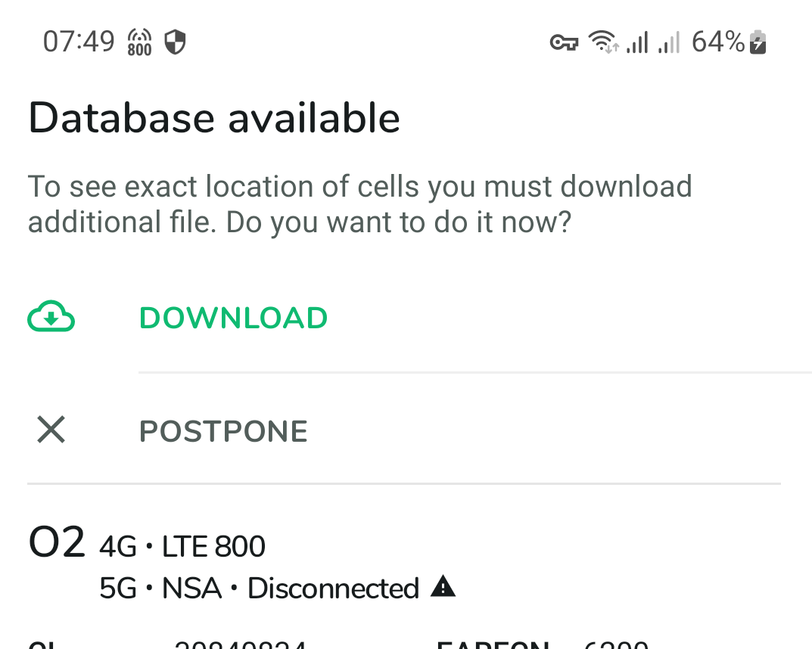Tap the 4G LTE 800 network label
The width and height of the screenshot is (812, 649).
182,546
